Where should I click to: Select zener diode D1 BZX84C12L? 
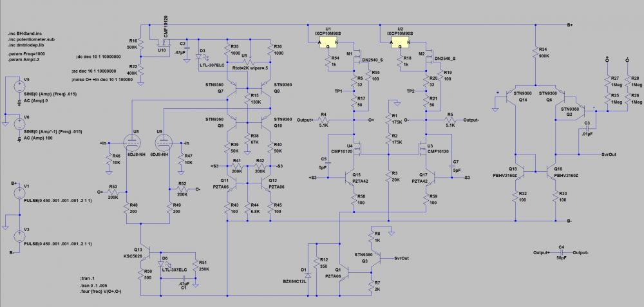click(x=308, y=275)
